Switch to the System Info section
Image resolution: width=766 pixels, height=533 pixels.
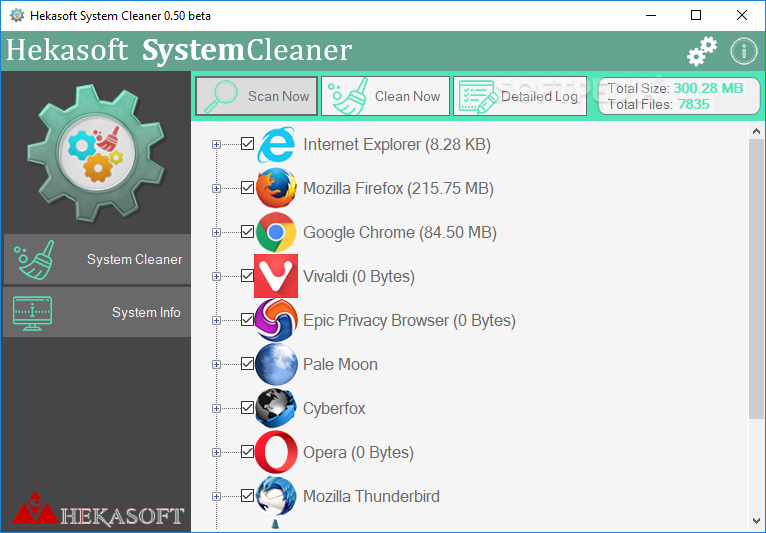click(x=97, y=312)
